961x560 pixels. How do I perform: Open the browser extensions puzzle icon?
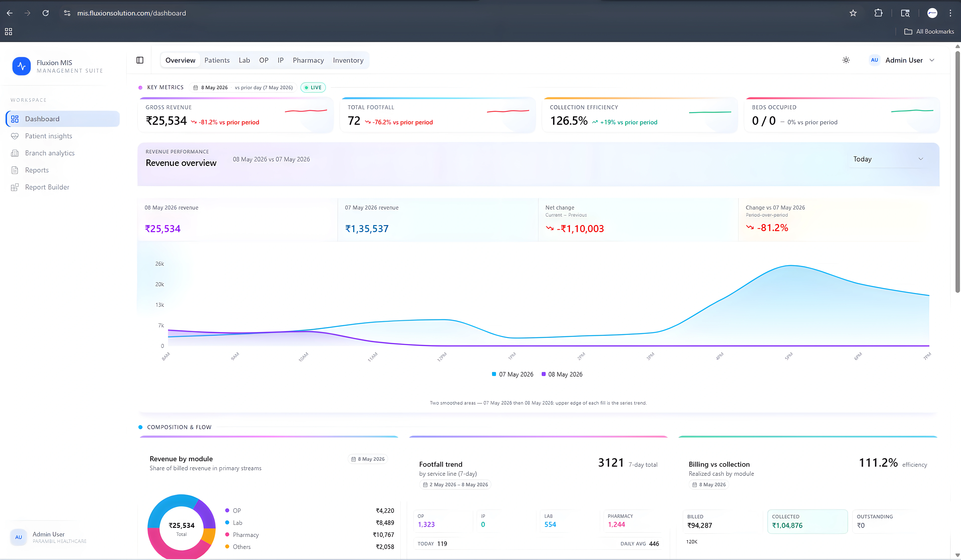point(878,13)
